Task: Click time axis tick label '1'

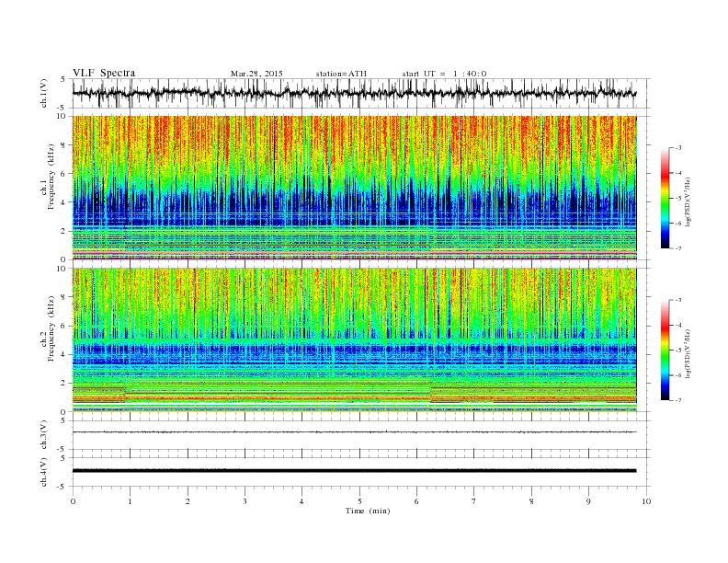Action: coord(130,501)
